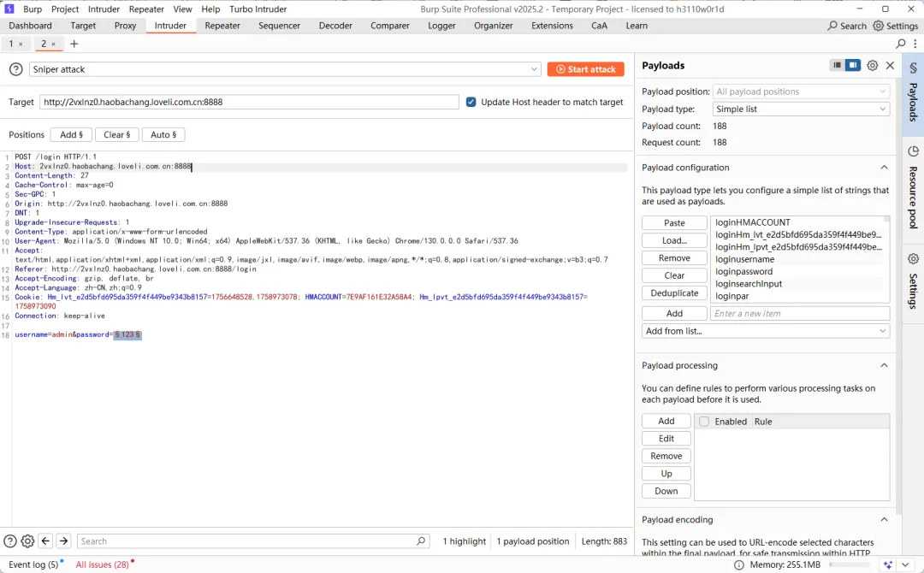Screen dimensions: 924x573
Task: Open the Payload type Simple list dropdown
Action: [801, 109]
